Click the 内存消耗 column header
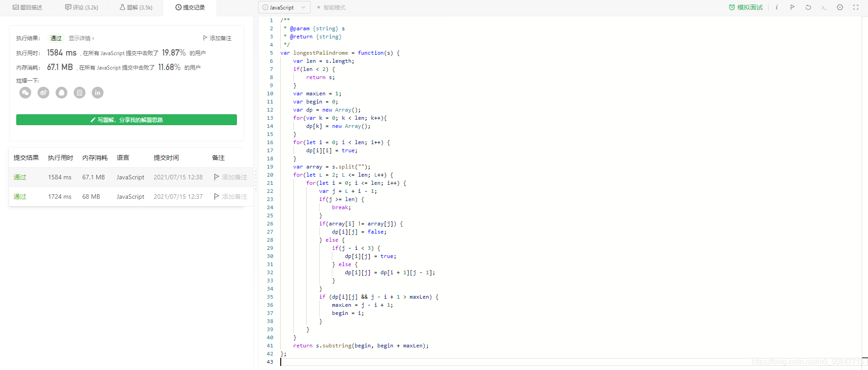The height and width of the screenshot is (370, 868). 95,158
